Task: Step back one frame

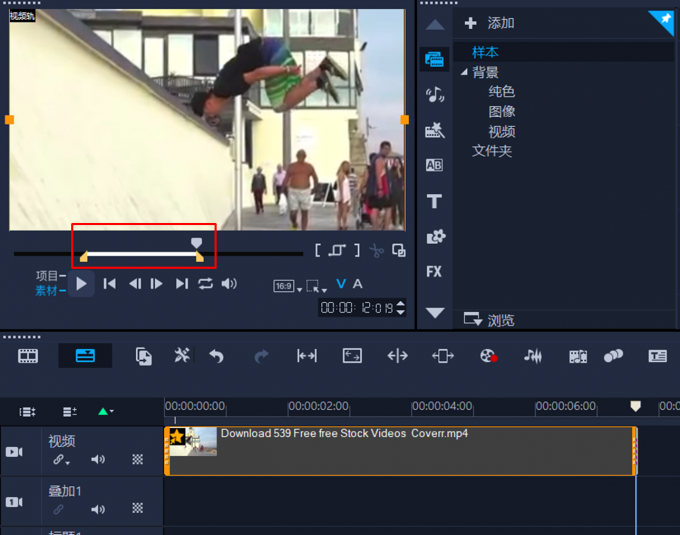Action: (135, 284)
